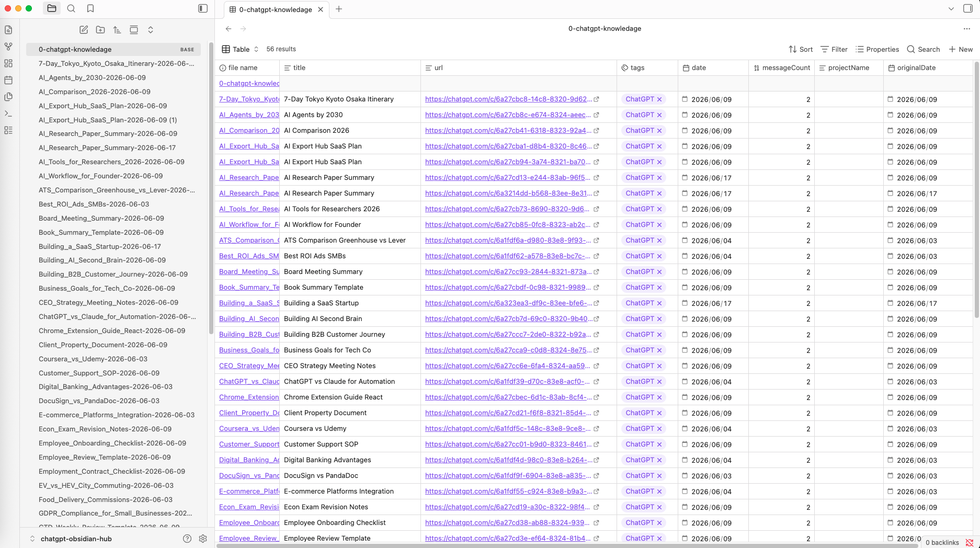The width and height of the screenshot is (980, 548).
Task: Expand or collapse all folders icon
Action: [151, 30]
